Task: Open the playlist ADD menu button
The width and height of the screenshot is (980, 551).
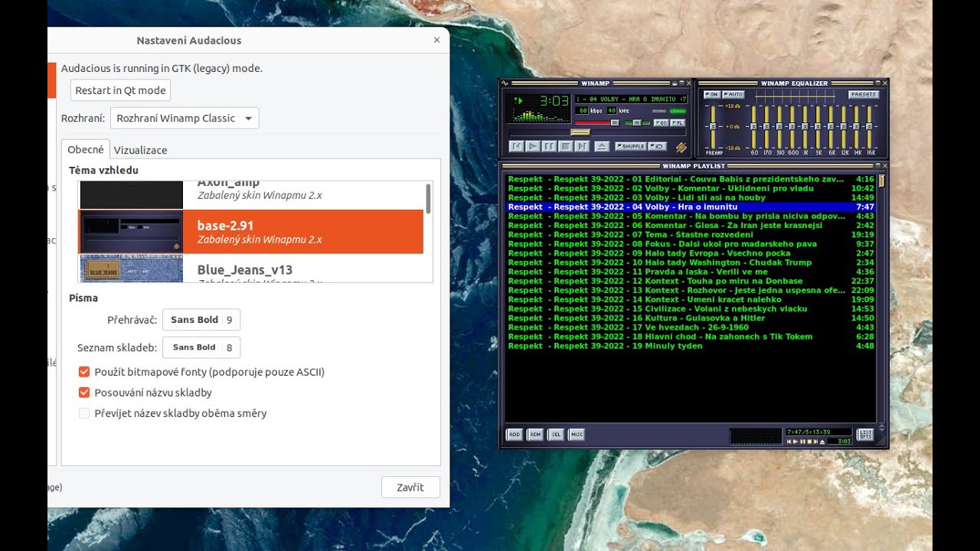Action: click(x=514, y=434)
